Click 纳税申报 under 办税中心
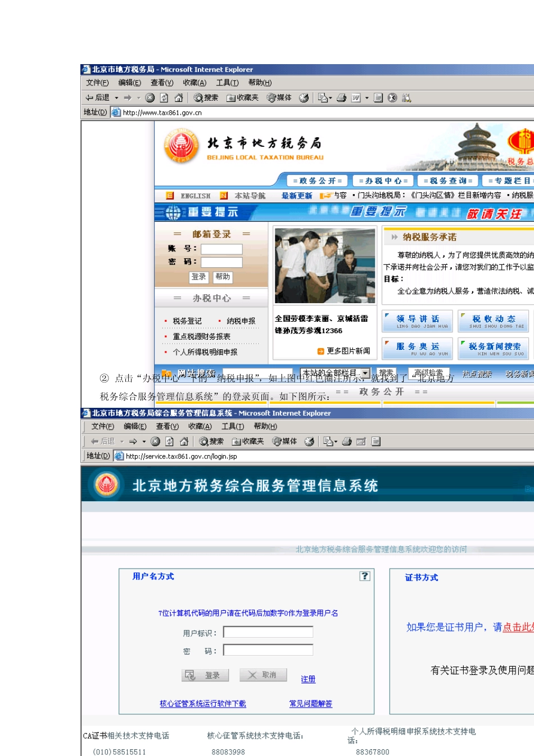The image size is (534, 756). coord(241,321)
